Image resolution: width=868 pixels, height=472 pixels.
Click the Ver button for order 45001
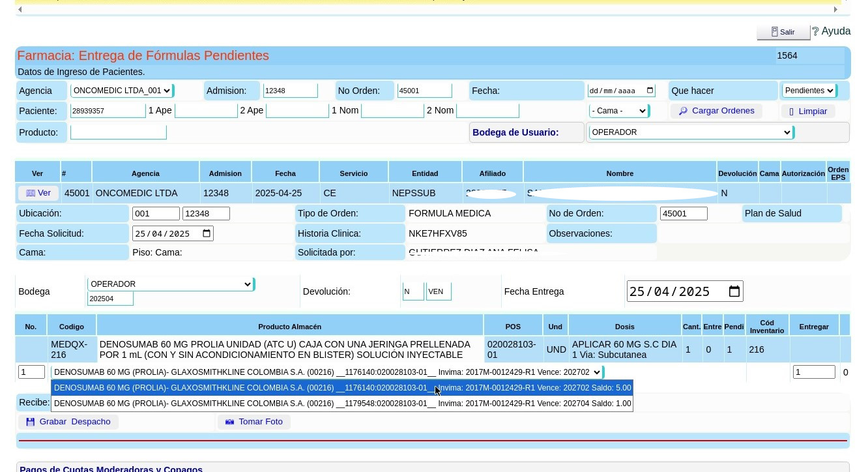[38, 193]
